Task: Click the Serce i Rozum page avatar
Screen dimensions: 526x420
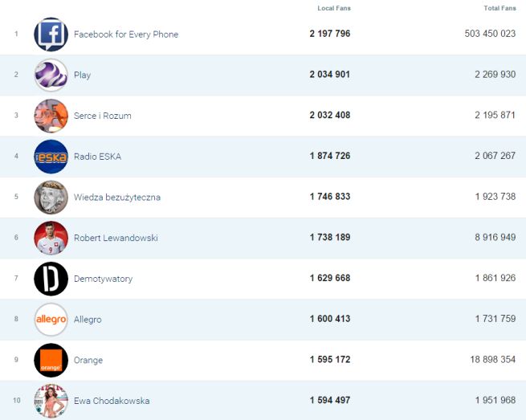Action: click(51, 116)
